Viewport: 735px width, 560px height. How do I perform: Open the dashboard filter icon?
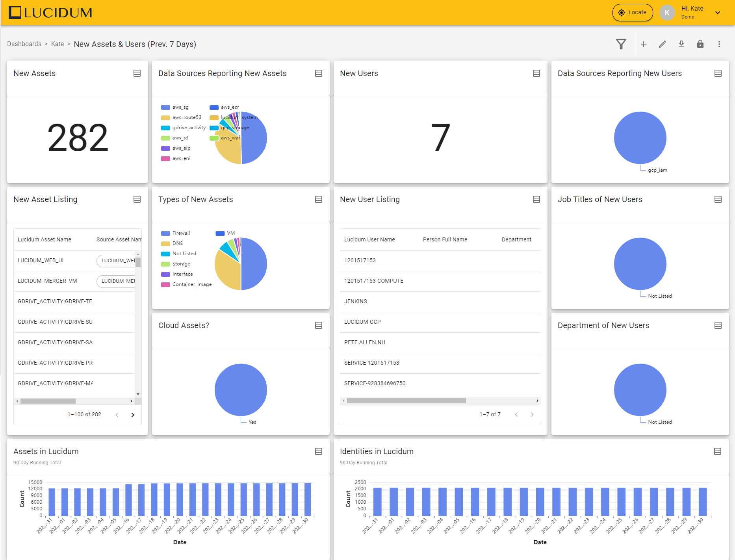[x=621, y=44]
